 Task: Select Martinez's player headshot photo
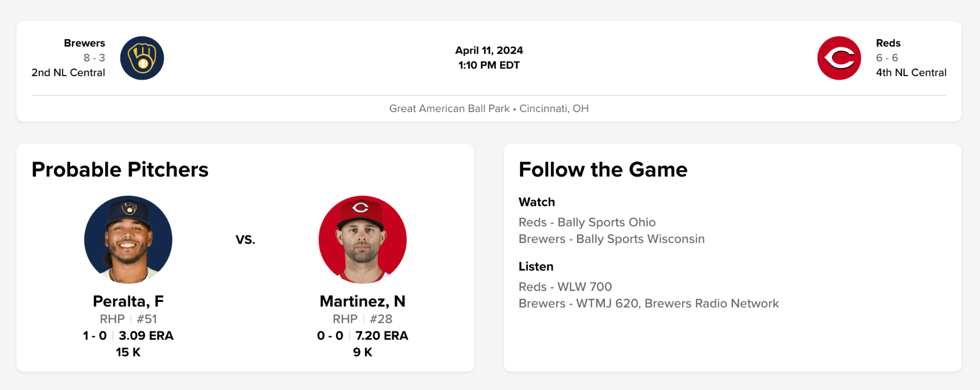coord(362,240)
